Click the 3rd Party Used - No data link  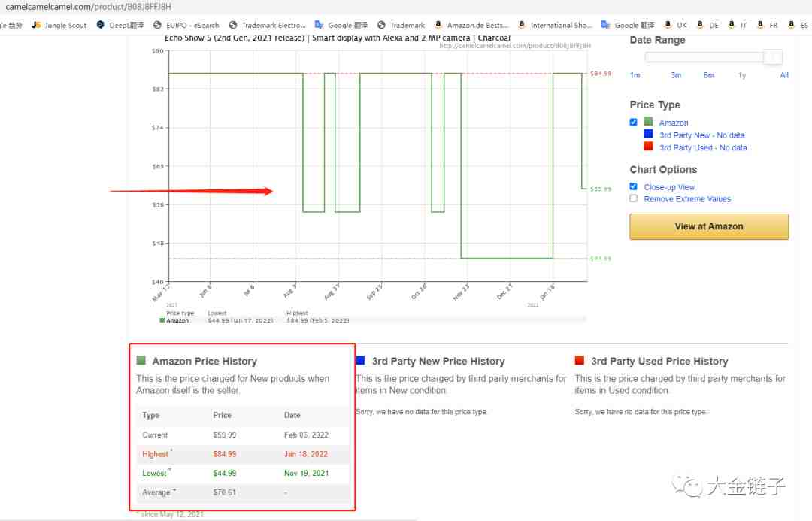coord(703,147)
